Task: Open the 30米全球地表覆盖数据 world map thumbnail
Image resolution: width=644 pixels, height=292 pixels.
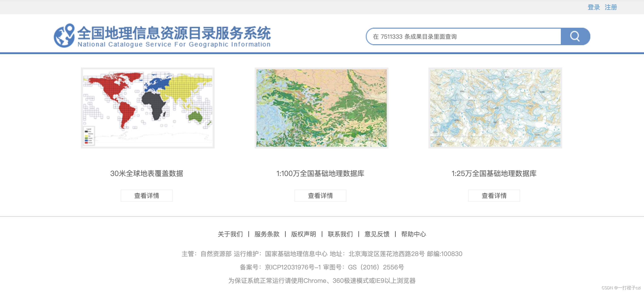Action: point(148,108)
